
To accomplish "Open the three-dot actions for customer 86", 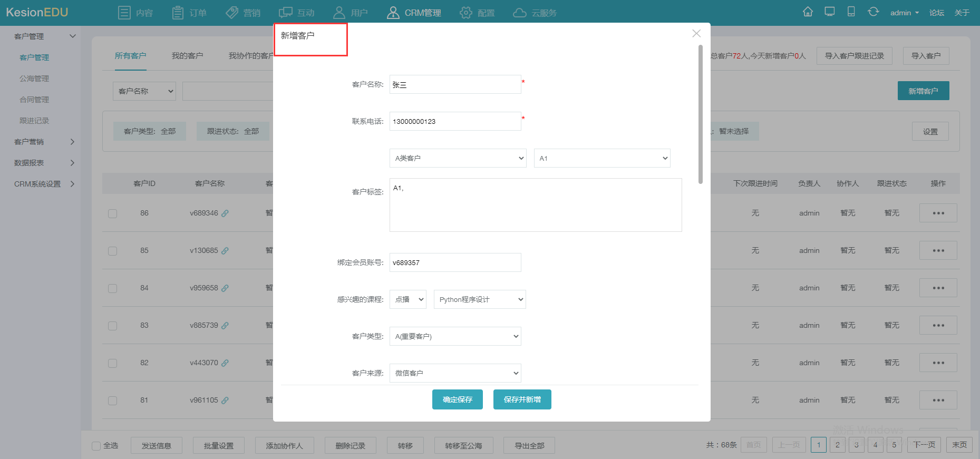I will [x=938, y=213].
